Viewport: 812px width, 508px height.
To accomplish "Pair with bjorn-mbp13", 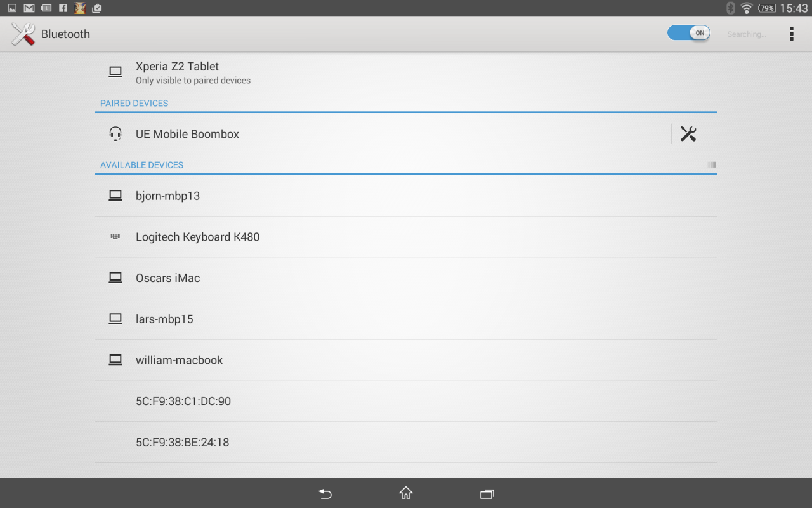I will [x=406, y=196].
